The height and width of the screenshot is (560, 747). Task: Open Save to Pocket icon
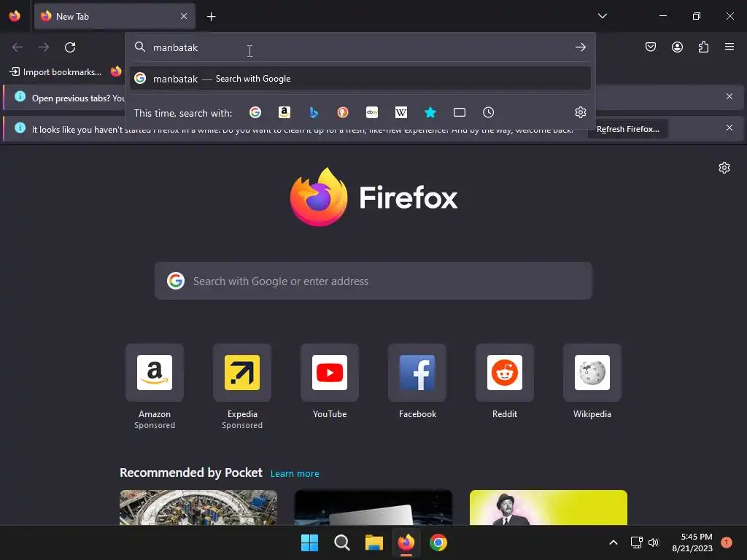650,47
